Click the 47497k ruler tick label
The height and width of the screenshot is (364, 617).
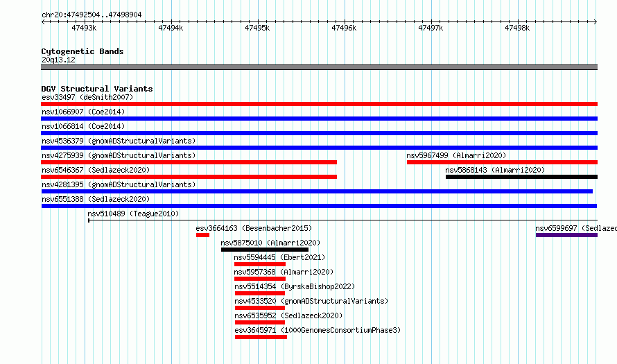tap(431, 28)
